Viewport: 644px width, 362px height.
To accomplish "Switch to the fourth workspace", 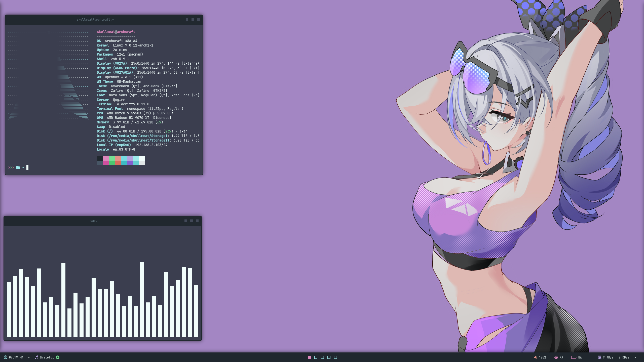I will pos(329,357).
